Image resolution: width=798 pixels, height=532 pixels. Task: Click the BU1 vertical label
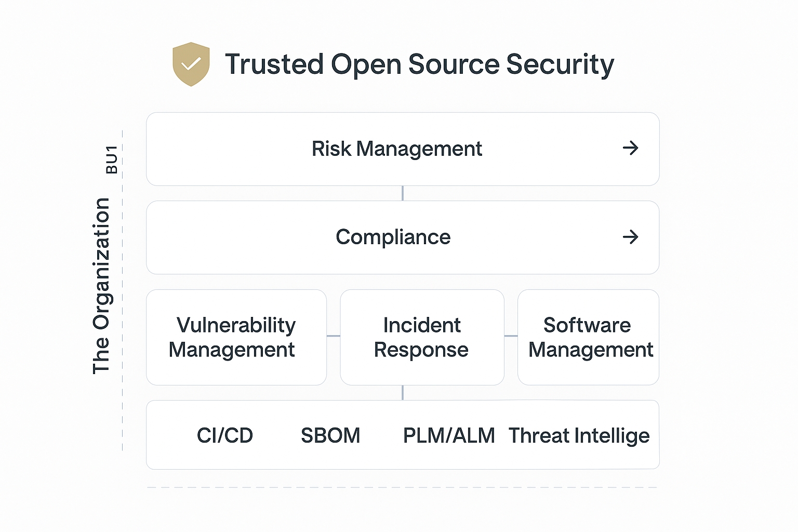pos(112,159)
